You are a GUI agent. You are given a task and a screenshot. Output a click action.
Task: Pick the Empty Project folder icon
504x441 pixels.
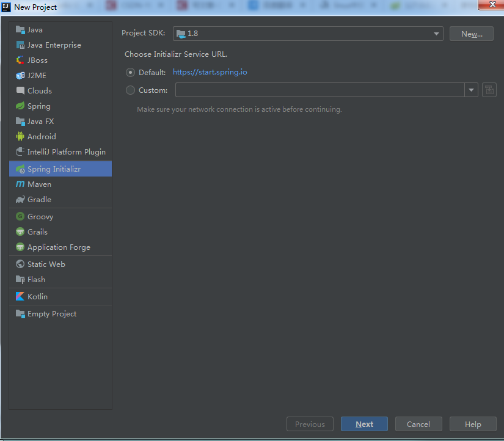[x=20, y=314]
